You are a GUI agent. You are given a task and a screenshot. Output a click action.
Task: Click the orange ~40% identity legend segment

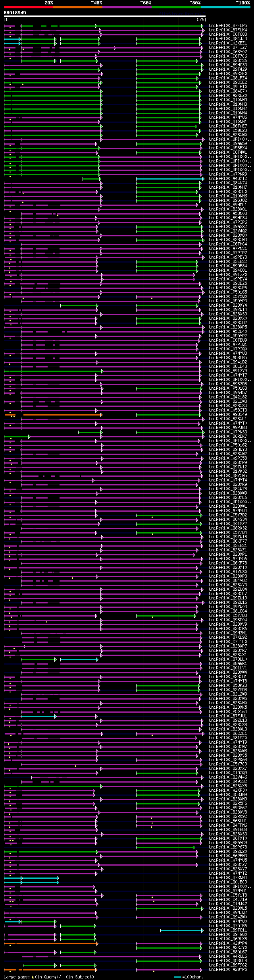77,7
